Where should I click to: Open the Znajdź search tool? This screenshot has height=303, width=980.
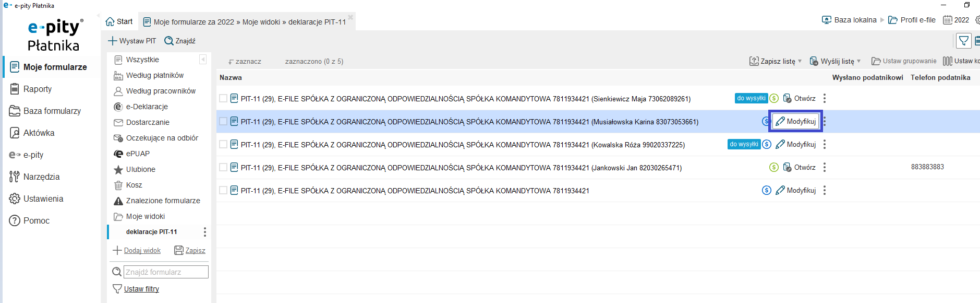coord(180,41)
